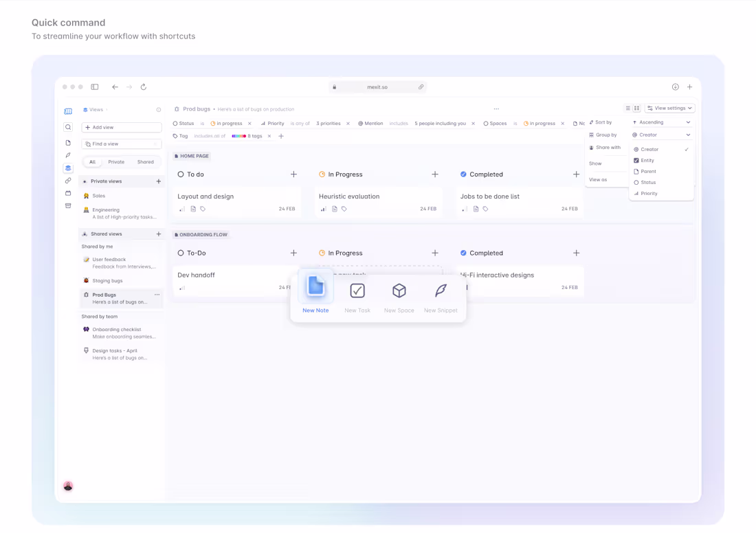Screen dimensions: 756x533
Task: Open the Notes icon in the left rail
Action: (68, 141)
